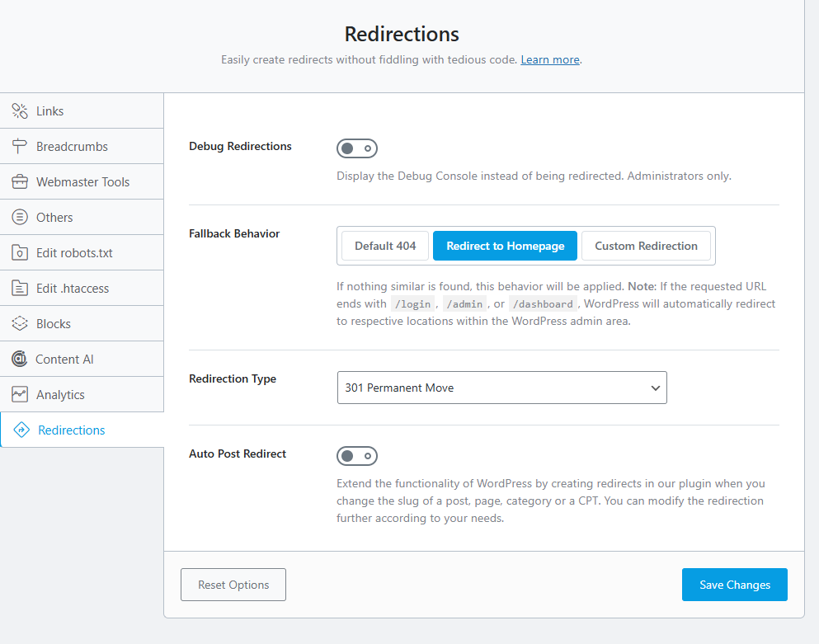
Task: Click the Content AI icon
Action: coord(20,360)
